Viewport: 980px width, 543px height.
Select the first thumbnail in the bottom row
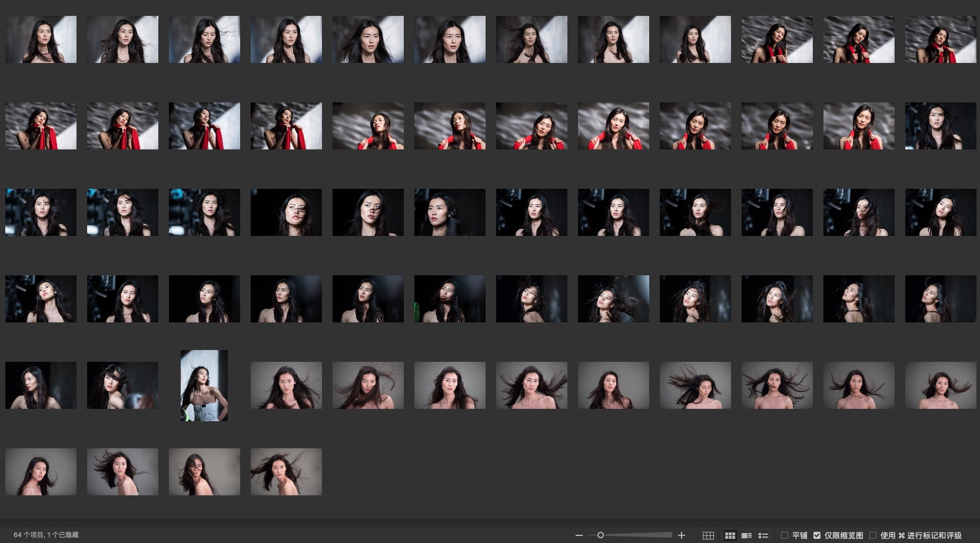click(x=41, y=472)
